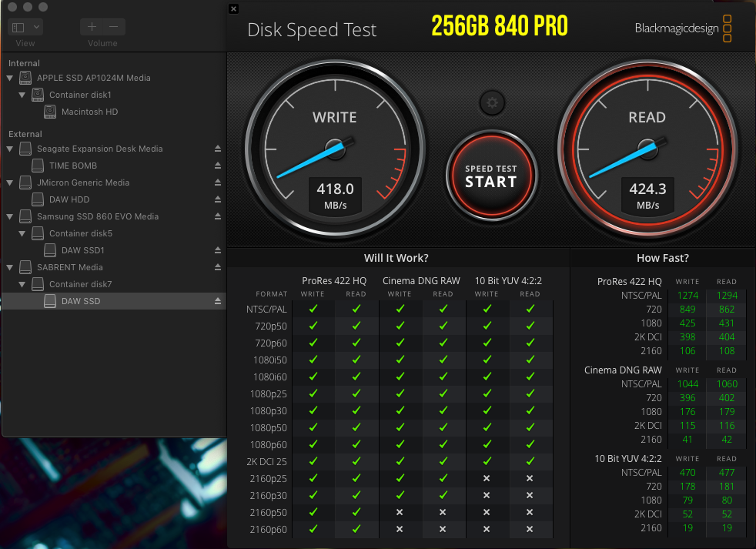The image size is (756, 549).
Task: Click the Cinema DNG RAW write X for 2160p50
Action: 400,512
